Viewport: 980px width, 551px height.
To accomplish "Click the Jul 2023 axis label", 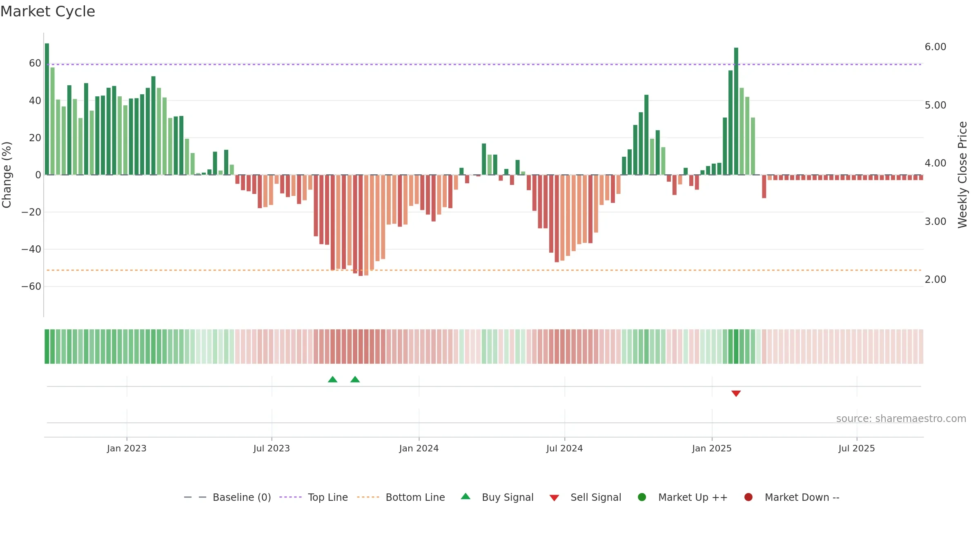I will [272, 448].
